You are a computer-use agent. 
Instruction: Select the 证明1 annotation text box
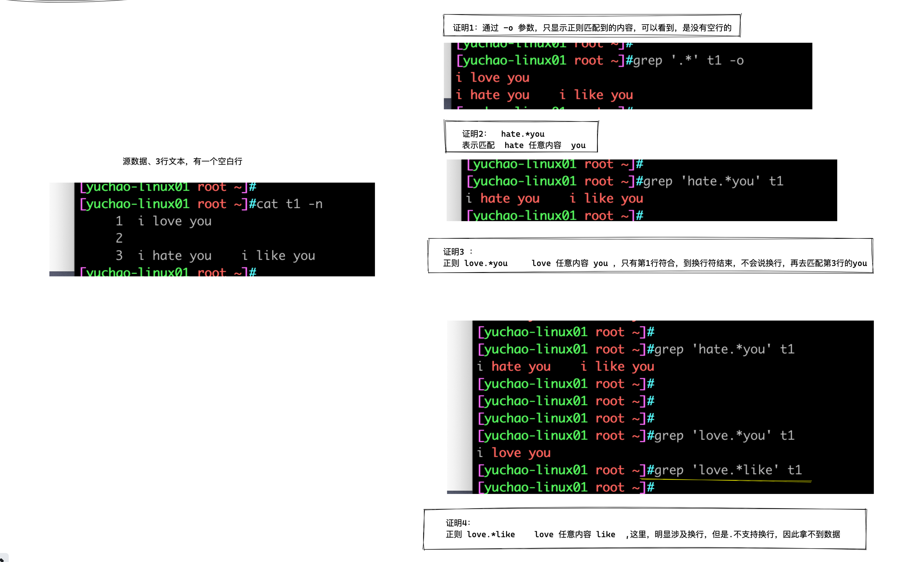[592, 27]
